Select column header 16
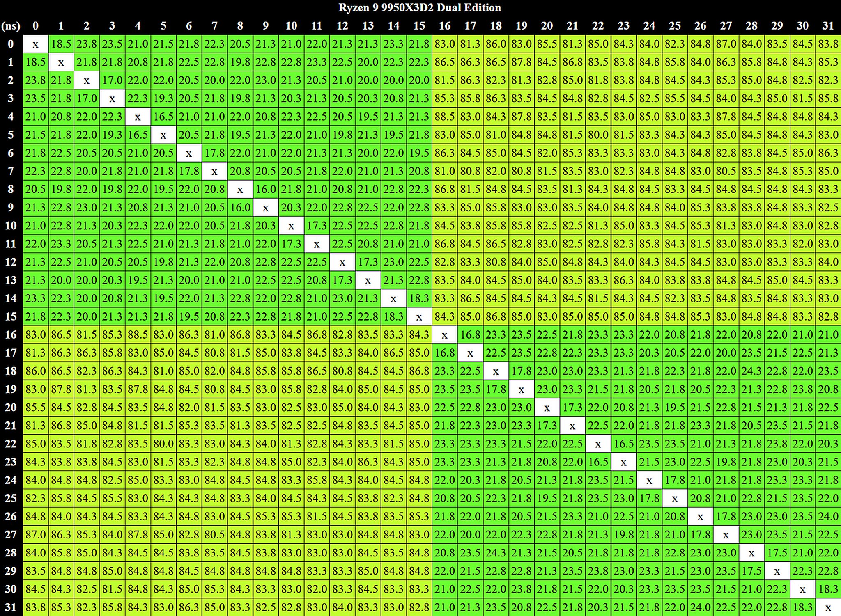Screen dimensions: 841x616 click(445, 26)
